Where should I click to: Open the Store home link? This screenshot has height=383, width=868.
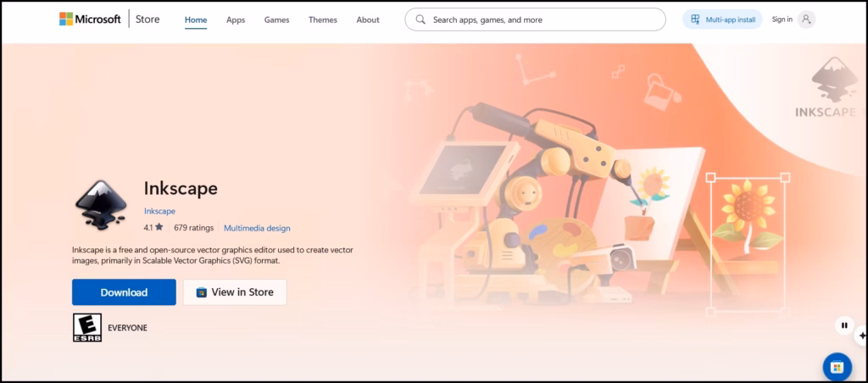pyautogui.click(x=147, y=19)
